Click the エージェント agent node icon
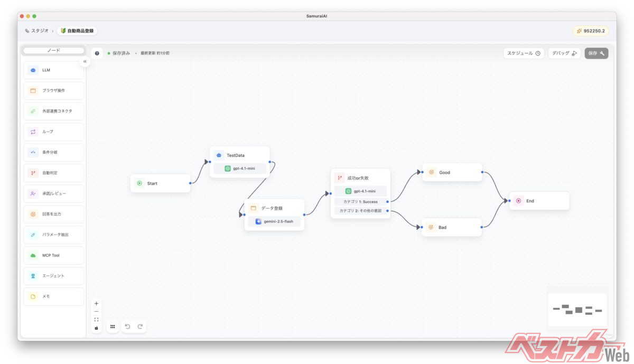The image size is (634, 364). tap(33, 276)
